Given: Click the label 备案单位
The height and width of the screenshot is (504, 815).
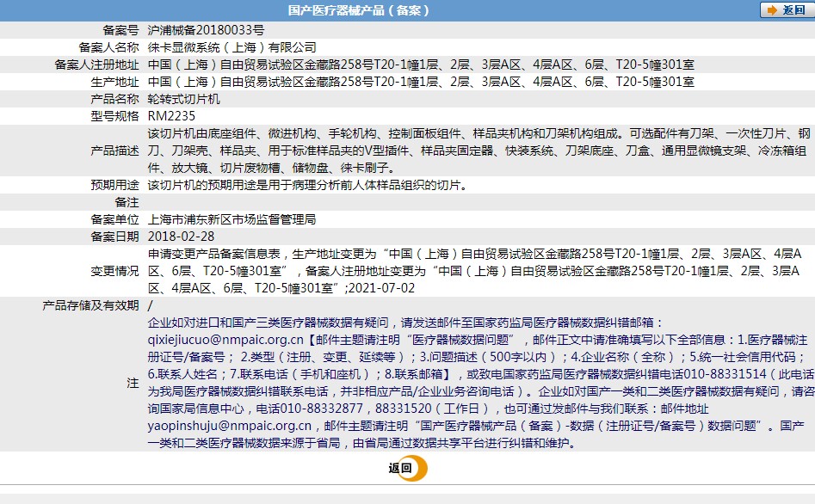Looking at the screenshot, I should [114, 219].
